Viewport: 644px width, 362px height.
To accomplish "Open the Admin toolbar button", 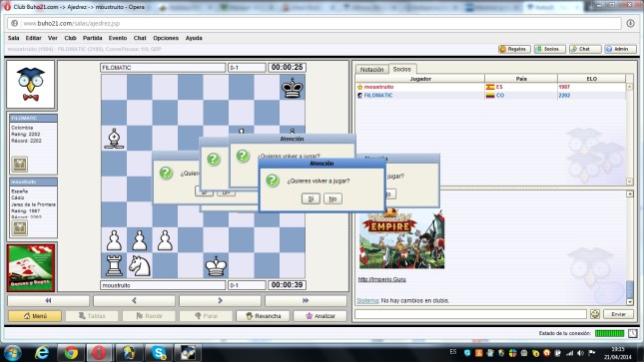I will [x=620, y=49].
